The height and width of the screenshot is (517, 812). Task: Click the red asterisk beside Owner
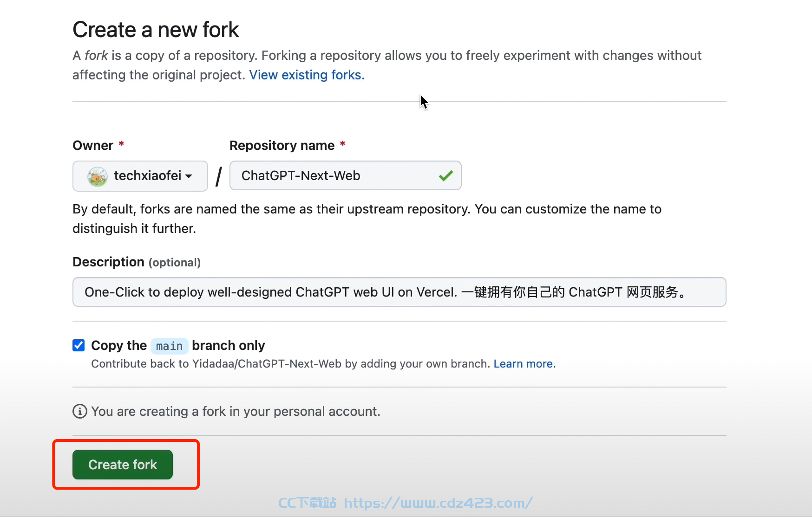point(121,144)
